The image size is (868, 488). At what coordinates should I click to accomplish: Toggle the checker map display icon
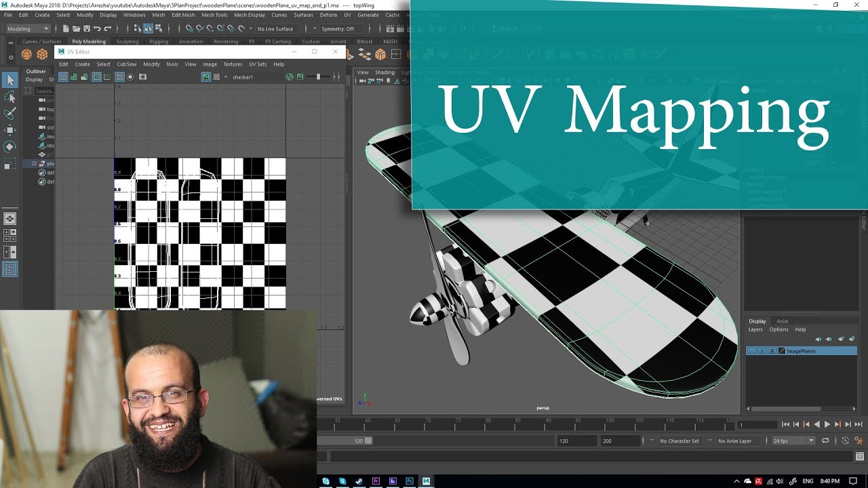(216, 77)
